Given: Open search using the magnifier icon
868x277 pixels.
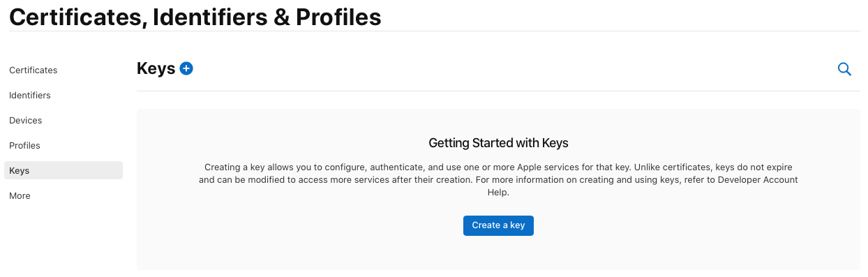Looking at the screenshot, I should coord(844,69).
